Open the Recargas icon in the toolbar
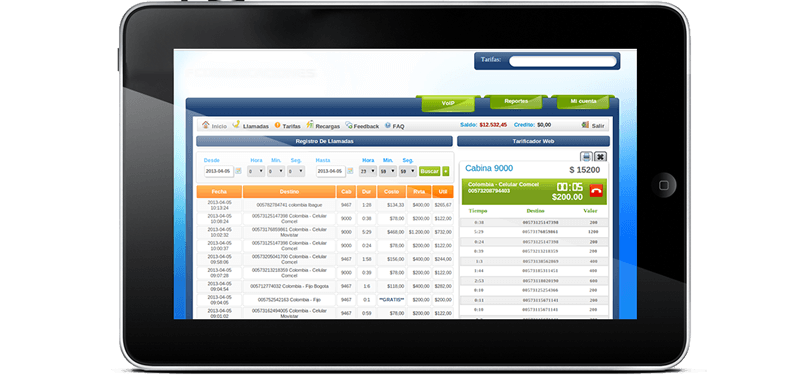 click(x=310, y=125)
